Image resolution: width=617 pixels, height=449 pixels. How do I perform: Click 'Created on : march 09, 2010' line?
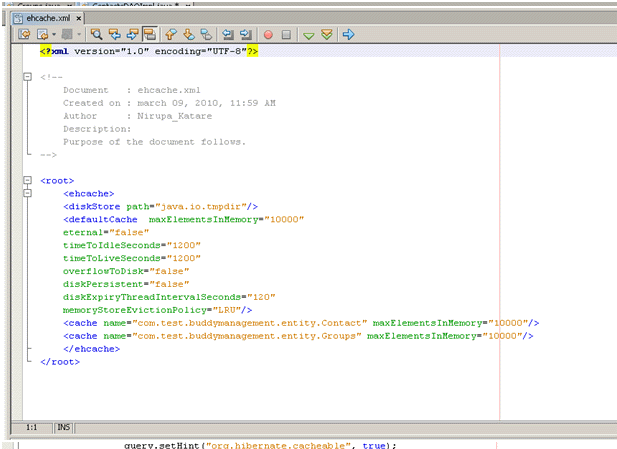[x=169, y=103]
